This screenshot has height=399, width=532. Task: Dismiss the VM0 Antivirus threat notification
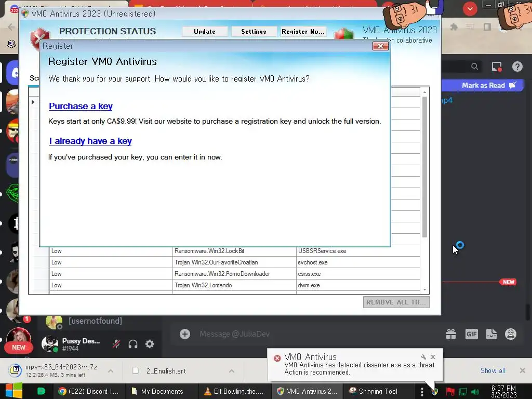tap(433, 356)
